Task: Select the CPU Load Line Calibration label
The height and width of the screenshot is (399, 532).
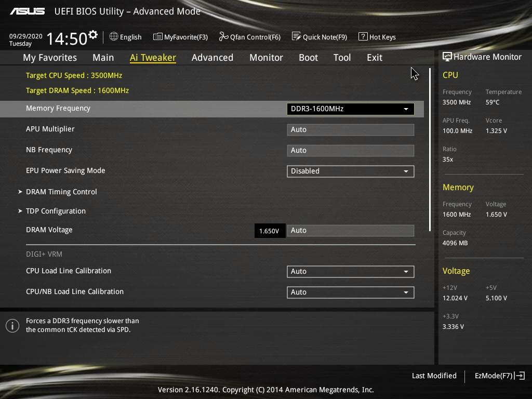Action: 69,271
